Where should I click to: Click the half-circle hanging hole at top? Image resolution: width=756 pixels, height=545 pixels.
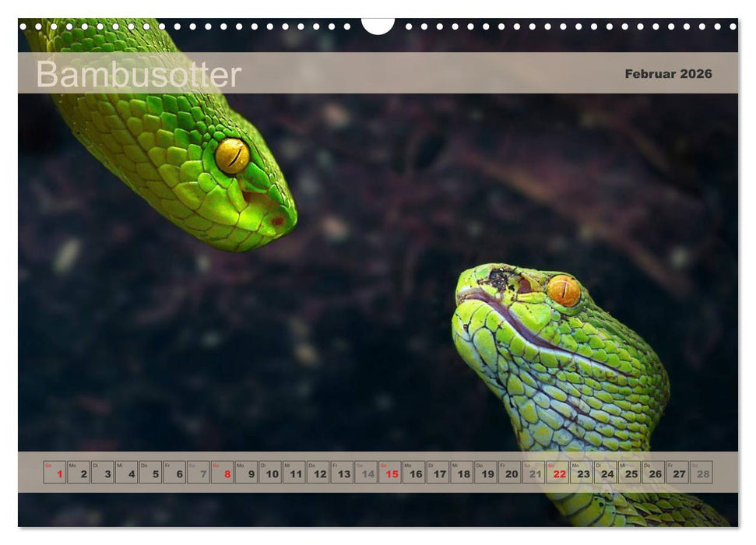coord(378,26)
